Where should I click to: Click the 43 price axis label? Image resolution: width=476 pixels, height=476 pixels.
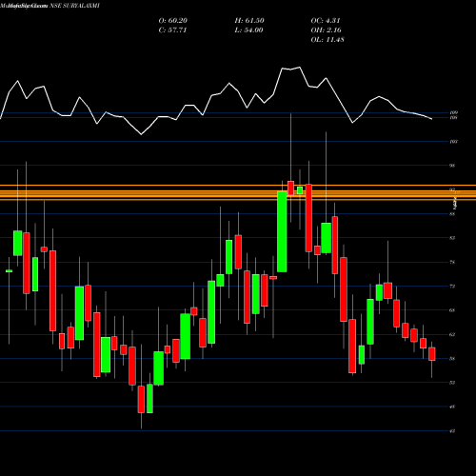[453, 431]
